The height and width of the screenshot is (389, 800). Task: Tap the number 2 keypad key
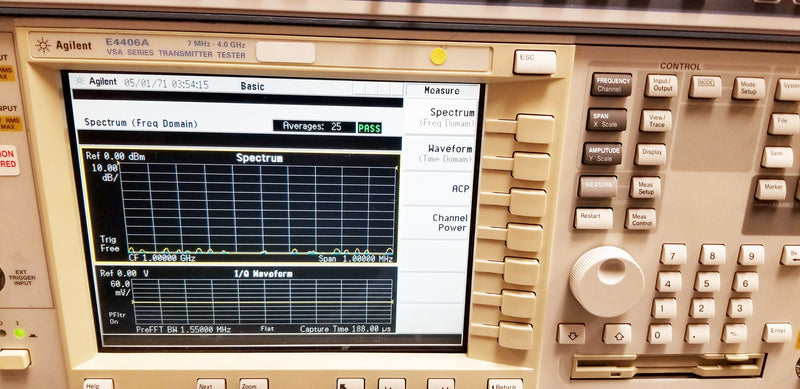pos(702,308)
